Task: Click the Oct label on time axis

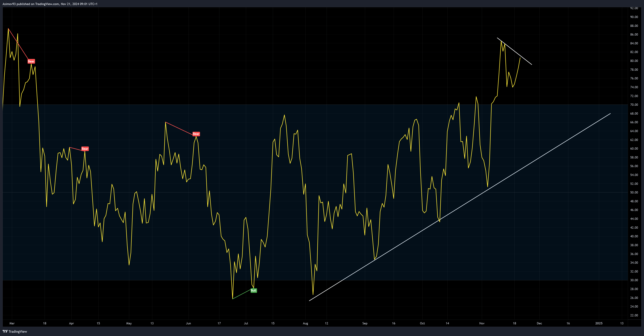Action: click(x=422, y=323)
